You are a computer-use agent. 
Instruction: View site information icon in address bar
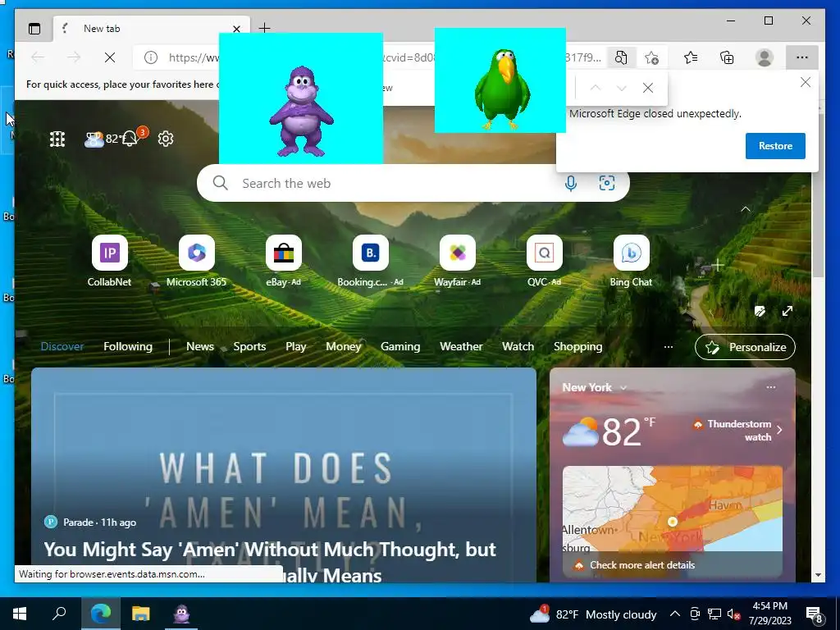tap(151, 57)
